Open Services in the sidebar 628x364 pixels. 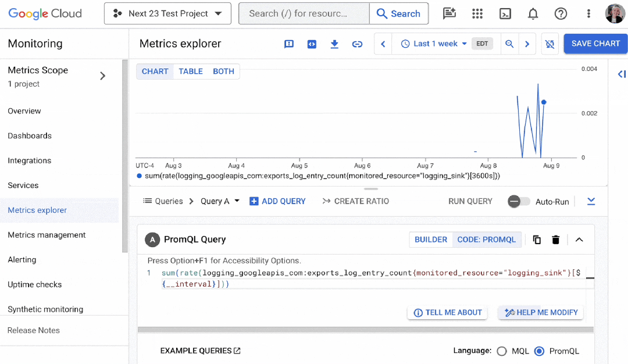(23, 185)
